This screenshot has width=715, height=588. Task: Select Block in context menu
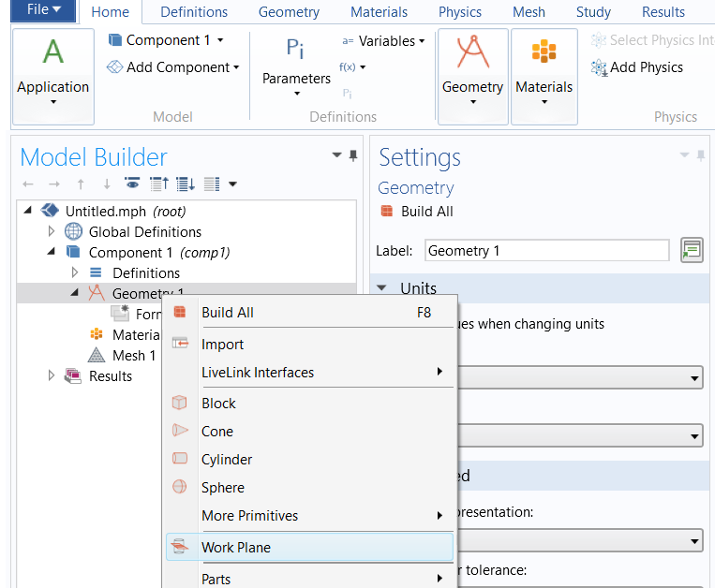coord(310,404)
